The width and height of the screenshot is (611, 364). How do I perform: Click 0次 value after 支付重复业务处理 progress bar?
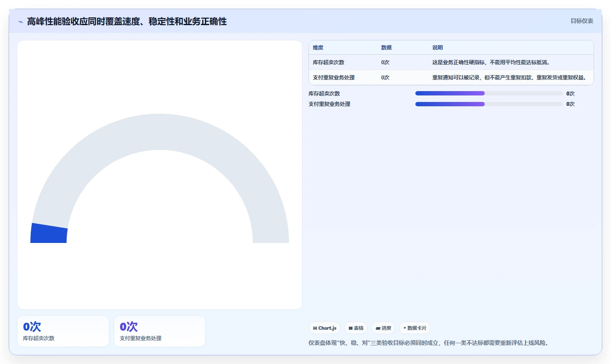click(x=570, y=104)
